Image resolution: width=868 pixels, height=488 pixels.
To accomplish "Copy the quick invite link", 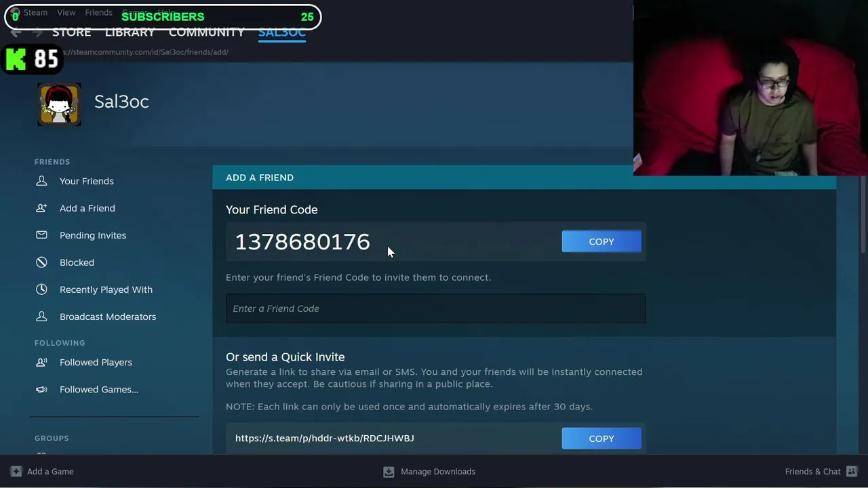I will click(x=601, y=439).
